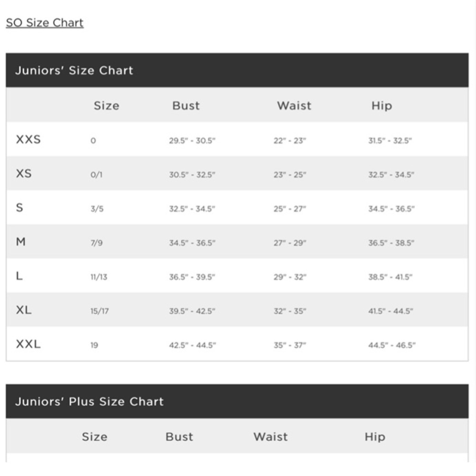Select the Hip column header in Juniors' chart
This screenshot has width=476, height=476.
[x=382, y=106]
